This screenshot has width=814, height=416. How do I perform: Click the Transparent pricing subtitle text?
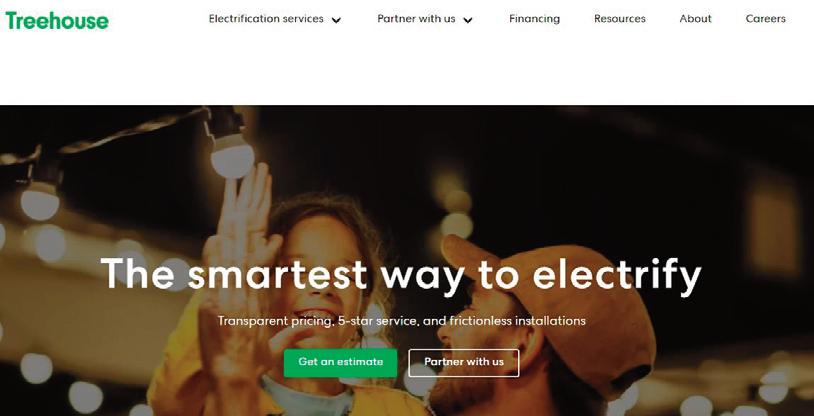401,321
